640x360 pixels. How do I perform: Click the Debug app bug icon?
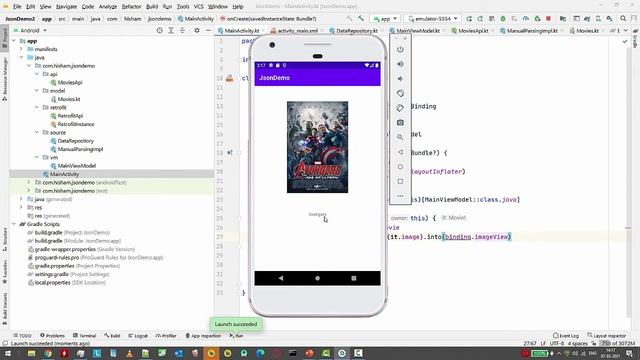pyautogui.click(x=503, y=19)
